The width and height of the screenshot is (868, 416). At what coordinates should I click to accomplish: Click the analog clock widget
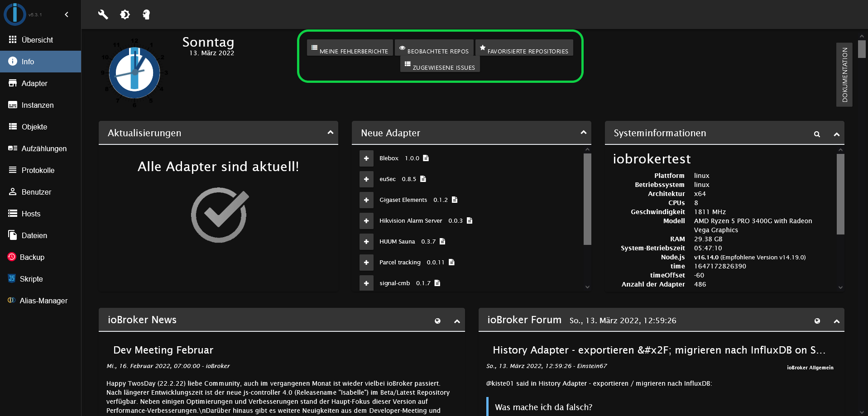coord(134,73)
